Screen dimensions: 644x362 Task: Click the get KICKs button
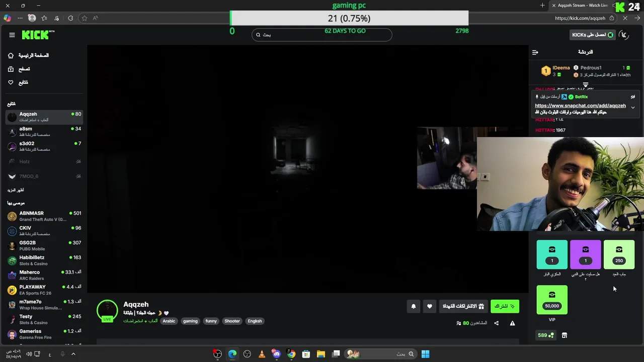tap(593, 35)
